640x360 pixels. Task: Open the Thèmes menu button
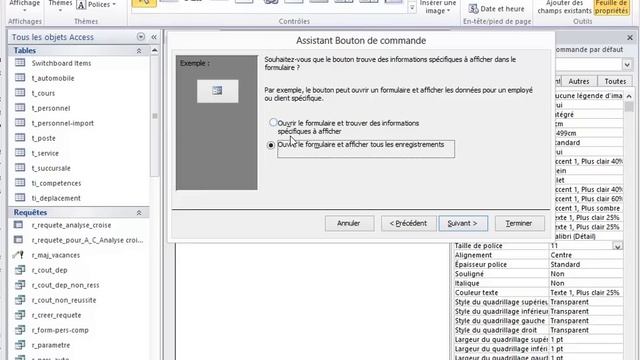click(60, 6)
